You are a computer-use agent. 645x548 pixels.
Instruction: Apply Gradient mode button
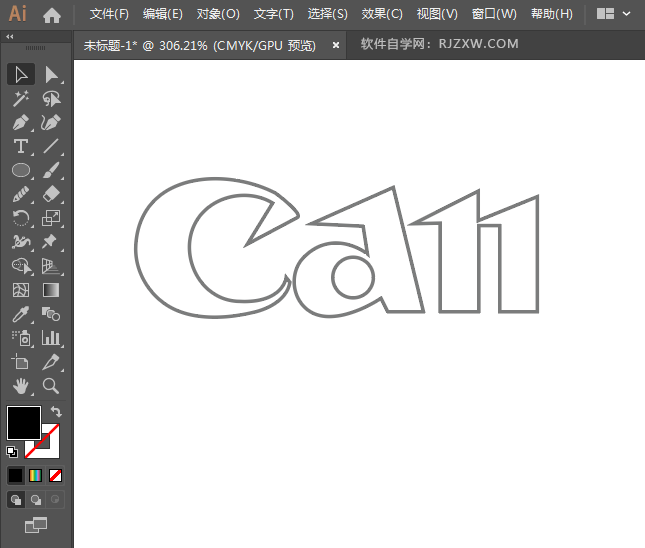click(35, 476)
